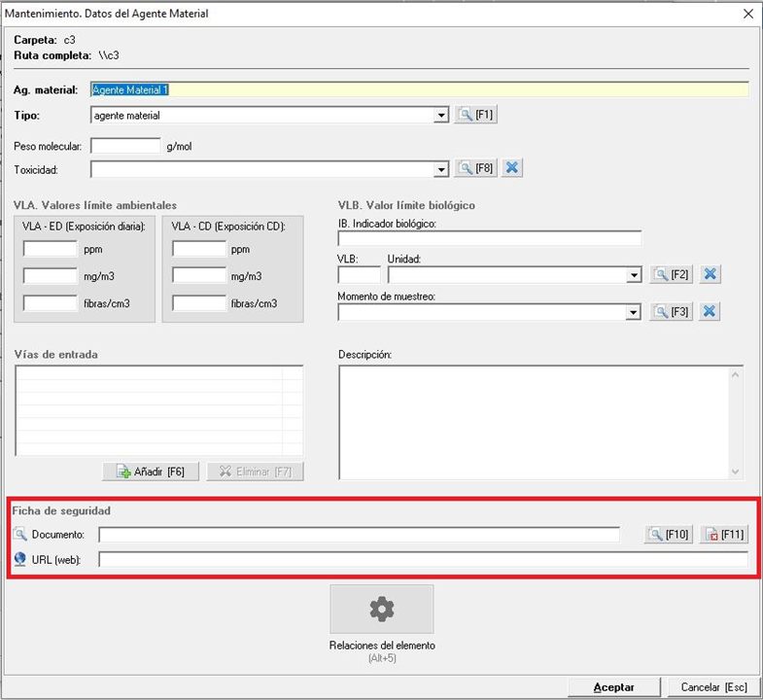Clear Momento de muestreo with blue X
Image resolution: width=763 pixels, height=700 pixels.
coord(711,312)
